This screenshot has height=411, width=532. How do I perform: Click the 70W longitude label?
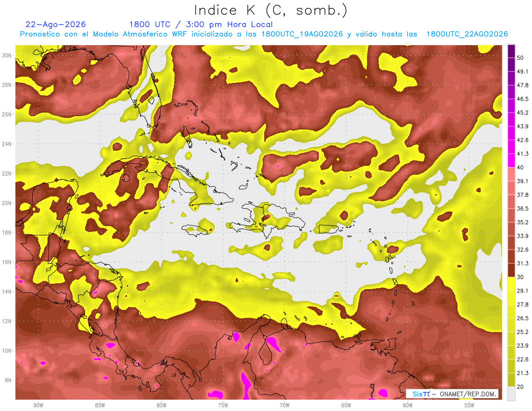(x=285, y=405)
